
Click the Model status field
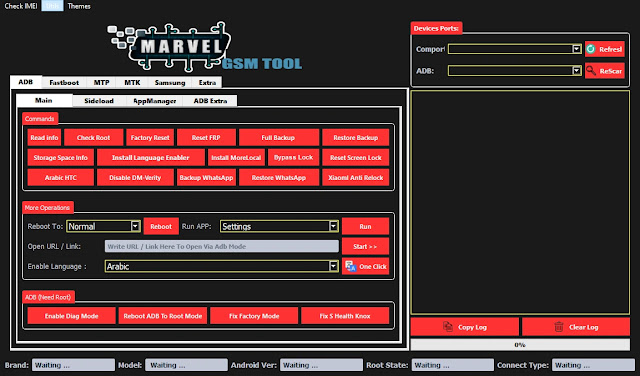187,365
